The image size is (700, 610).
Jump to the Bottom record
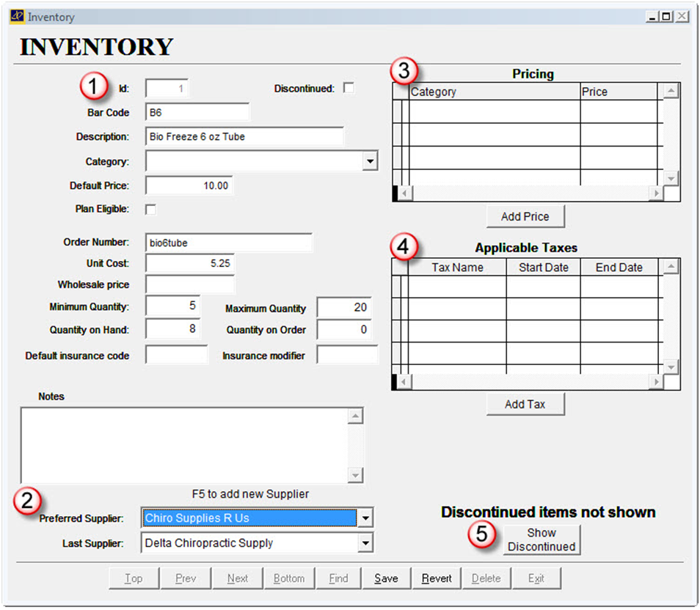(289, 578)
